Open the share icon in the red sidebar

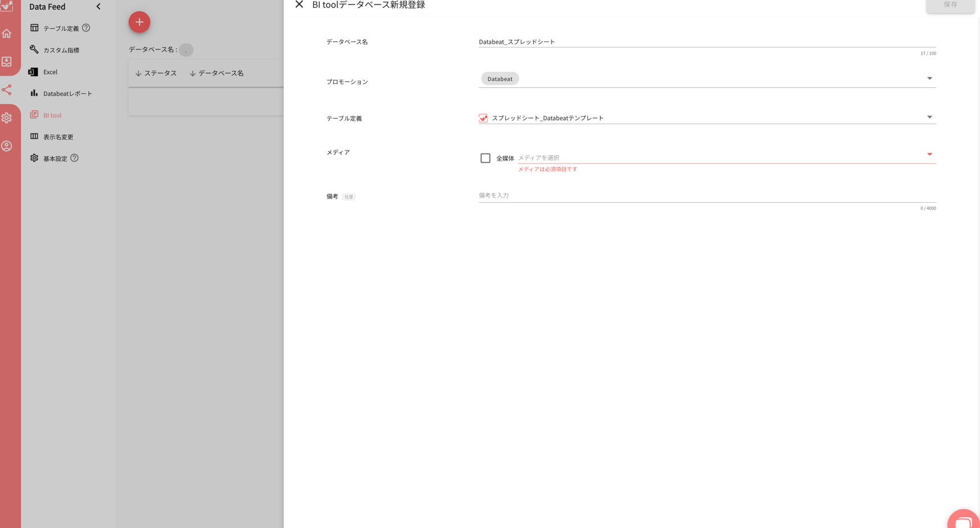pyautogui.click(x=7, y=90)
